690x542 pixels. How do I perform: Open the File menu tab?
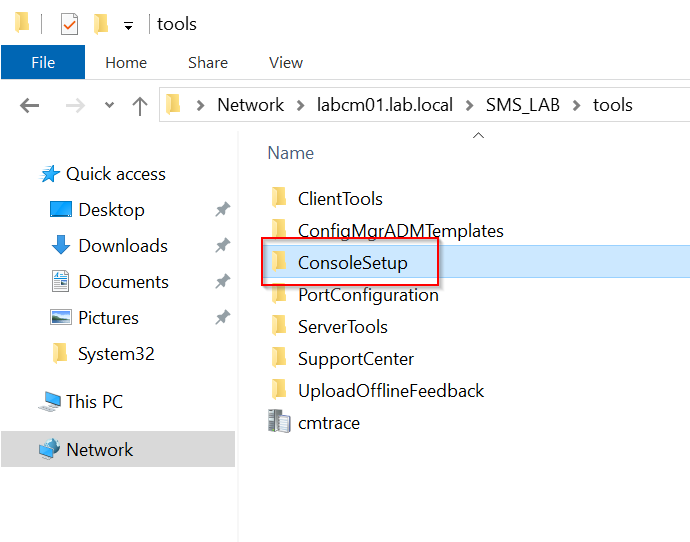pos(43,62)
